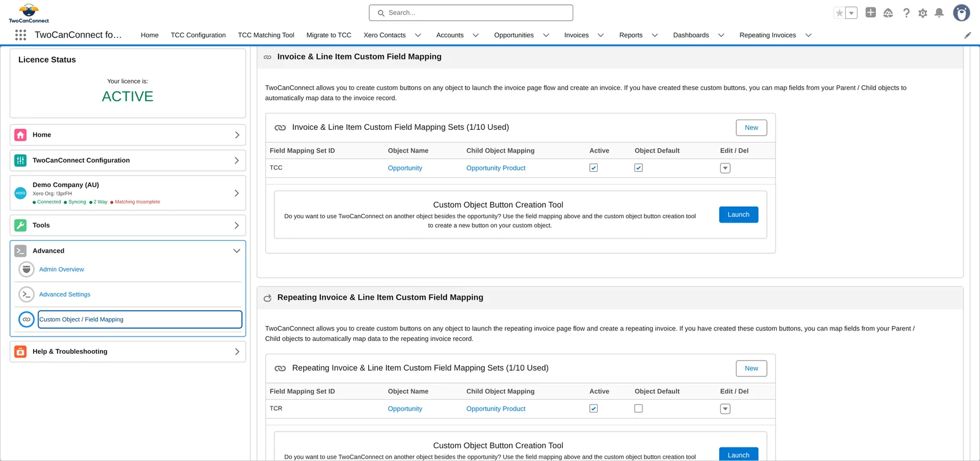Click the Guidance Center trailhead icon
The image size is (980, 461).
888,13
